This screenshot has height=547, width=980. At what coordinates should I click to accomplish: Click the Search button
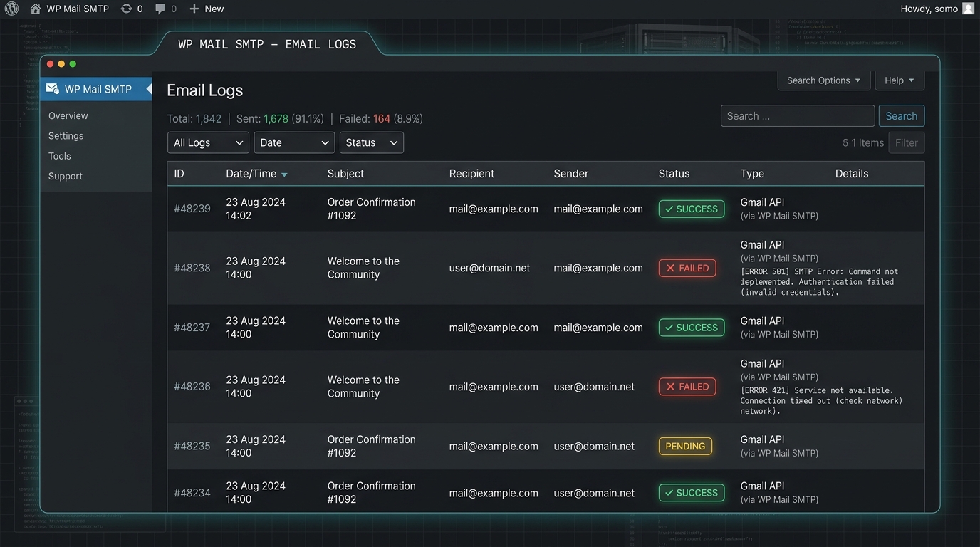coord(902,116)
